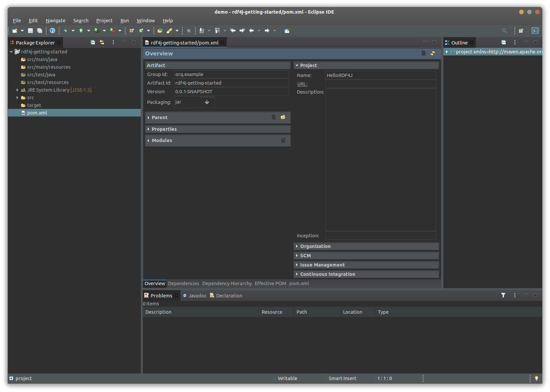Click the URL hyperlink label
The height and width of the screenshot is (392, 550).
(x=302, y=84)
